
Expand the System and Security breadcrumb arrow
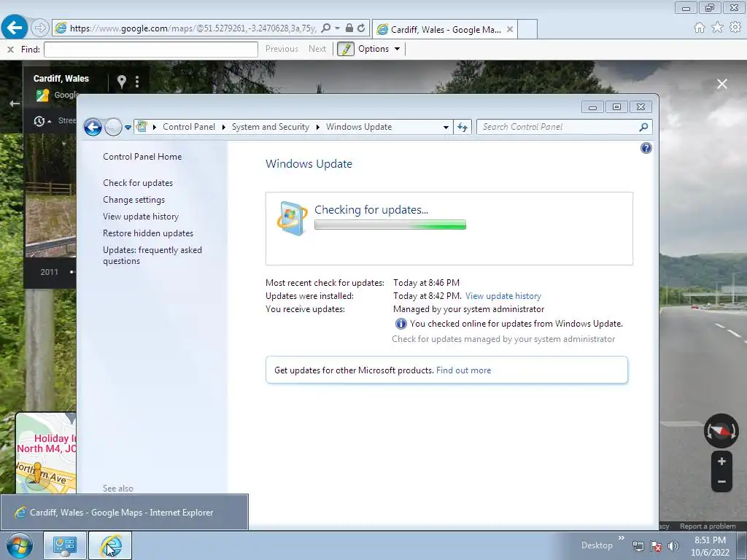click(x=318, y=127)
